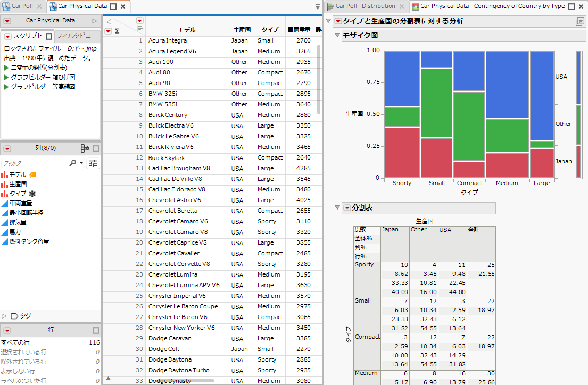Click the blue USA legend bar segment
Viewport: 588px width, 385px height.
tap(578, 78)
